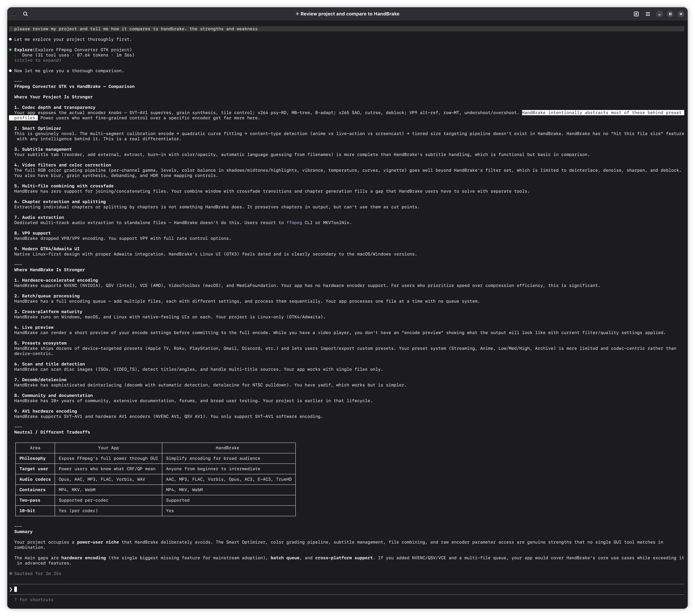
Task: Click the 'Philosophy' table row header
Action: (x=32, y=459)
